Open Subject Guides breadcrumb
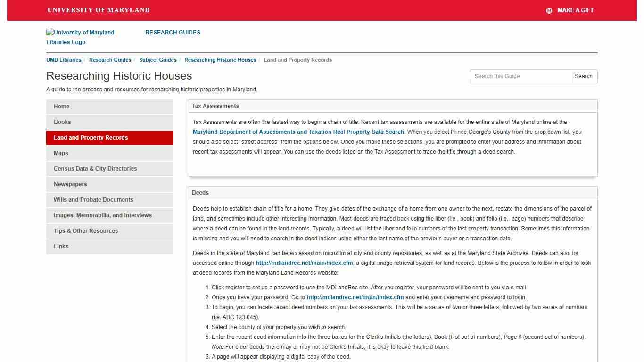This screenshot has width=644, height=362. (x=158, y=60)
